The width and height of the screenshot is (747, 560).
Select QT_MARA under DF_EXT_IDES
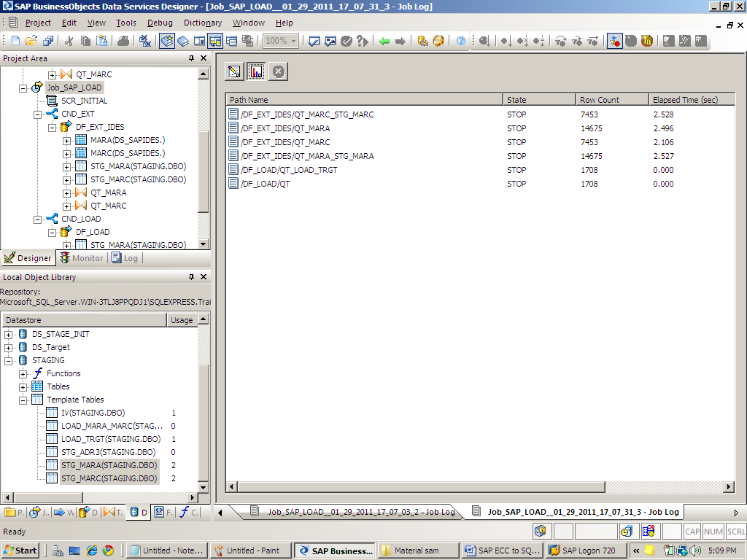[x=108, y=192]
